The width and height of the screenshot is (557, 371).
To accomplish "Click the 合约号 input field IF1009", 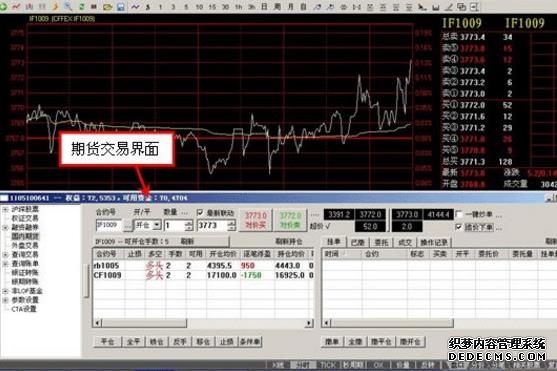I will pos(109,225).
